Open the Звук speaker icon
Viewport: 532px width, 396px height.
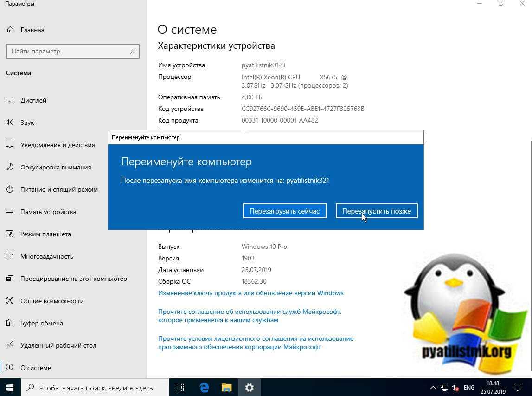click(10, 123)
